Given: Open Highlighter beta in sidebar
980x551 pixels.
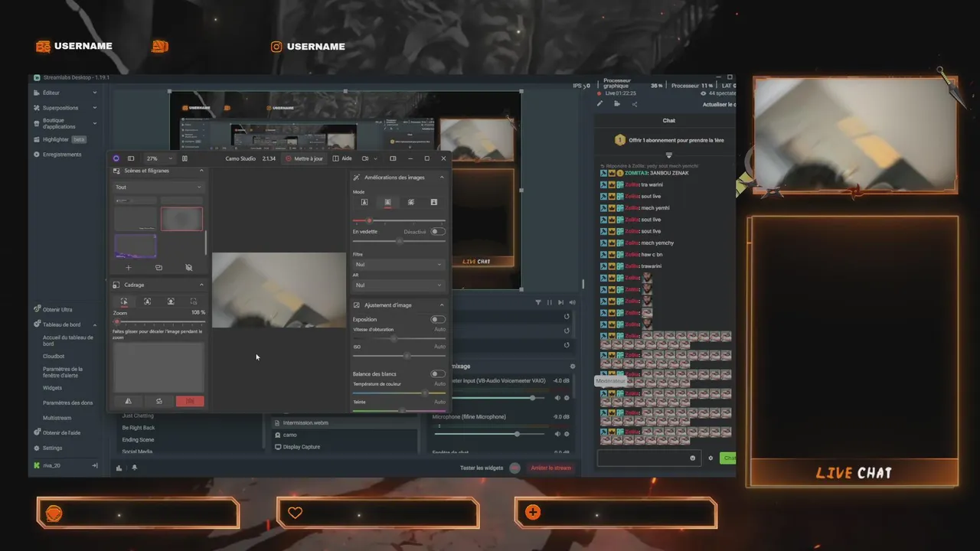Looking at the screenshot, I should pyautogui.click(x=60, y=140).
